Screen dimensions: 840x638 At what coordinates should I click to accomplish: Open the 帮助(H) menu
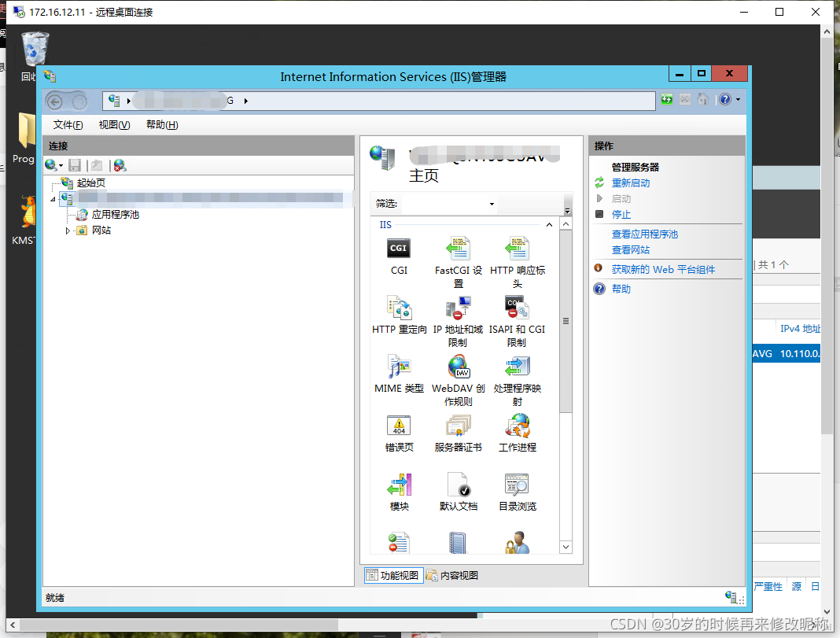coord(162,125)
